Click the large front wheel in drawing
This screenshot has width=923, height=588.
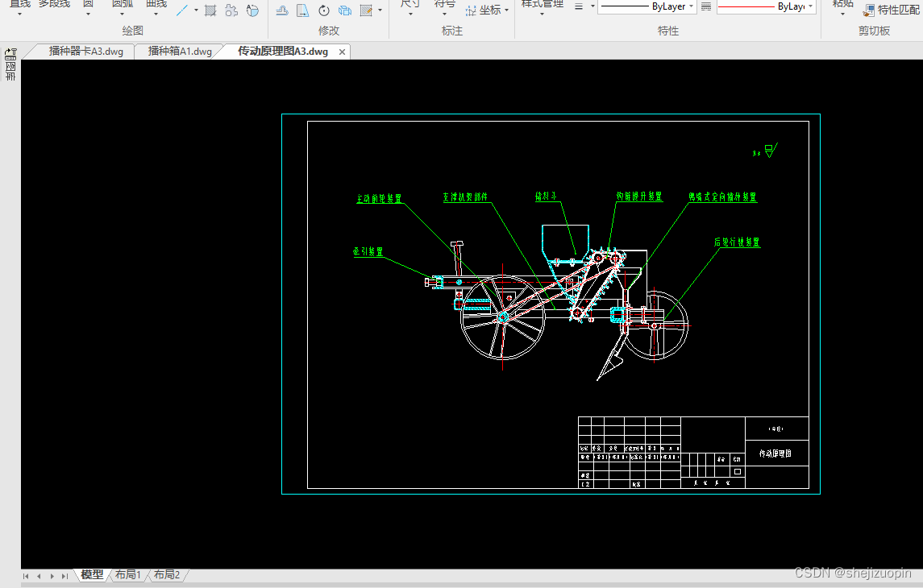[x=503, y=317]
